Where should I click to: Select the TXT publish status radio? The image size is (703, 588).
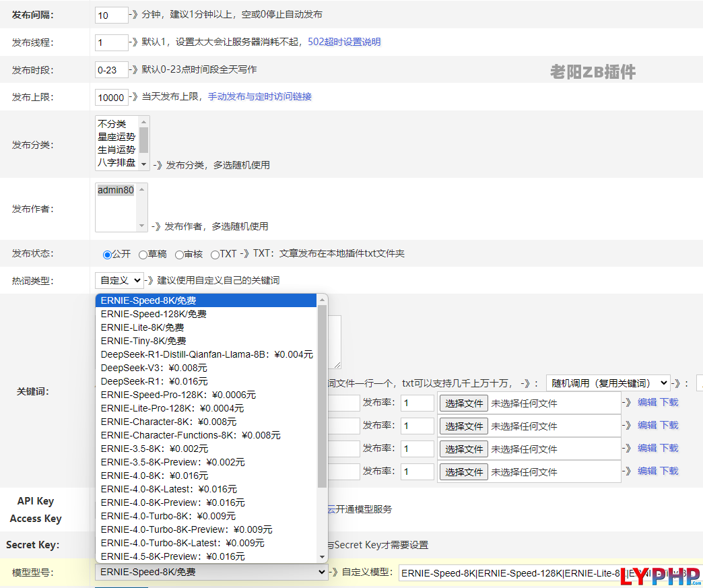(215, 255)
